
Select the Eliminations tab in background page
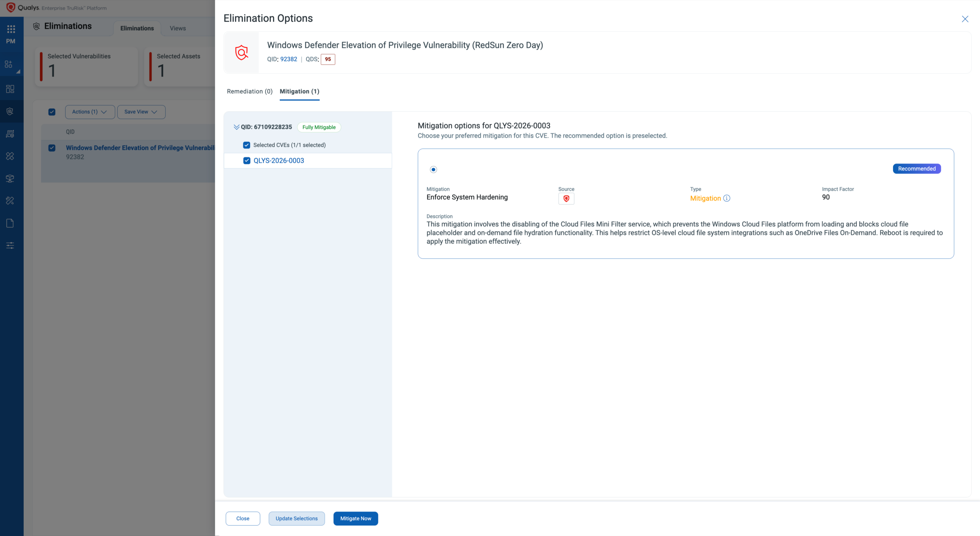click(137, 28)
